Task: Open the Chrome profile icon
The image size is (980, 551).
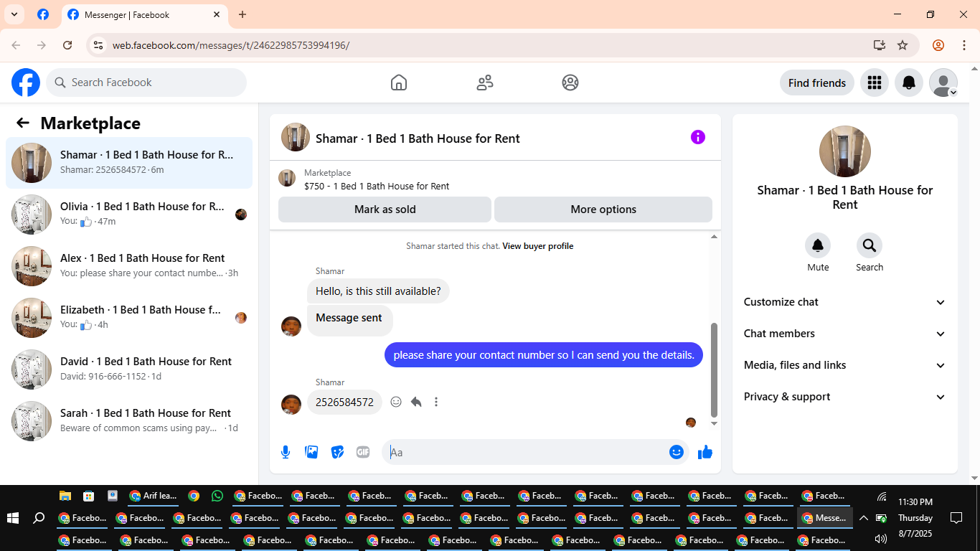Action: tap(938, 45)
